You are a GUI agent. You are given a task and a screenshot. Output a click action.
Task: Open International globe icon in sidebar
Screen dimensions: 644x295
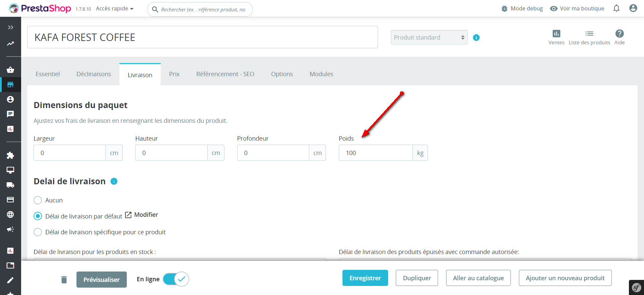[x=10, y=214]
